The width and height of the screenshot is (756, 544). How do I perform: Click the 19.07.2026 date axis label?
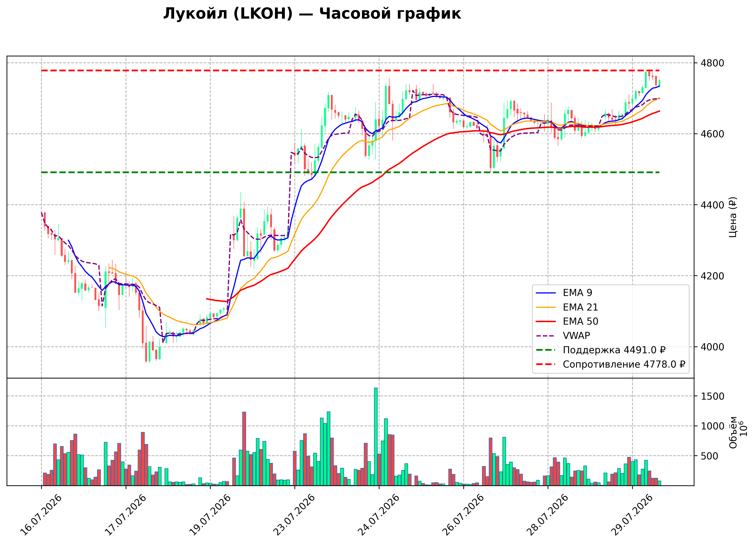(210, 515)
